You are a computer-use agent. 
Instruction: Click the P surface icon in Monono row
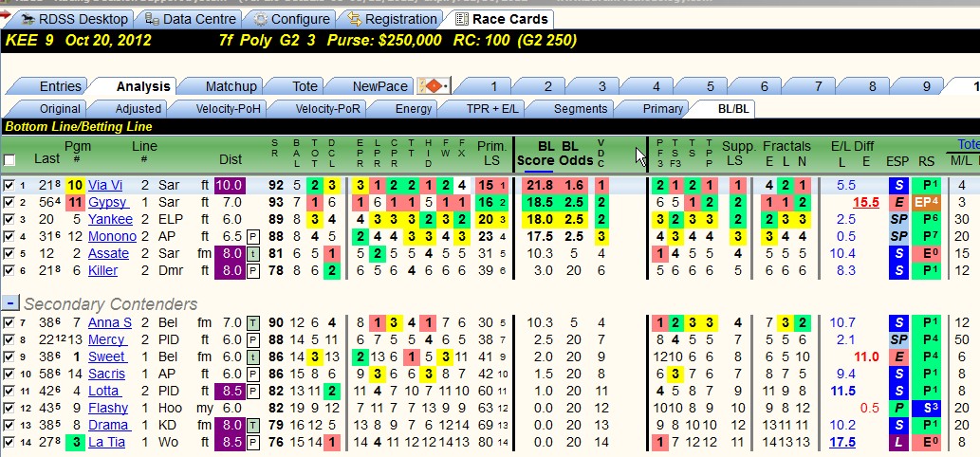253,237
